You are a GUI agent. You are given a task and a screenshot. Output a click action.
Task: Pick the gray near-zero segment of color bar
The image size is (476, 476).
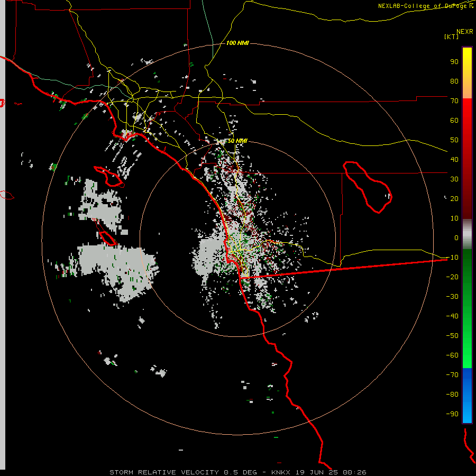467,234
